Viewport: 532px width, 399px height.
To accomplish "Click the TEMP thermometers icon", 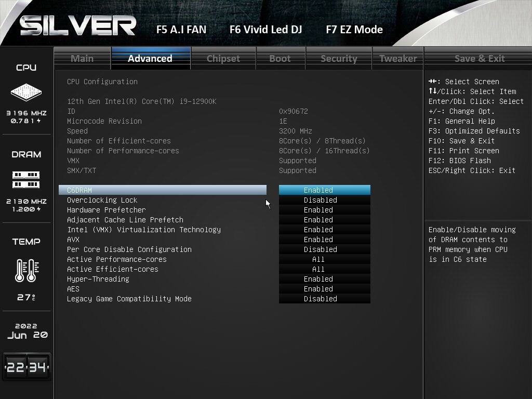I will click(26, 270).
